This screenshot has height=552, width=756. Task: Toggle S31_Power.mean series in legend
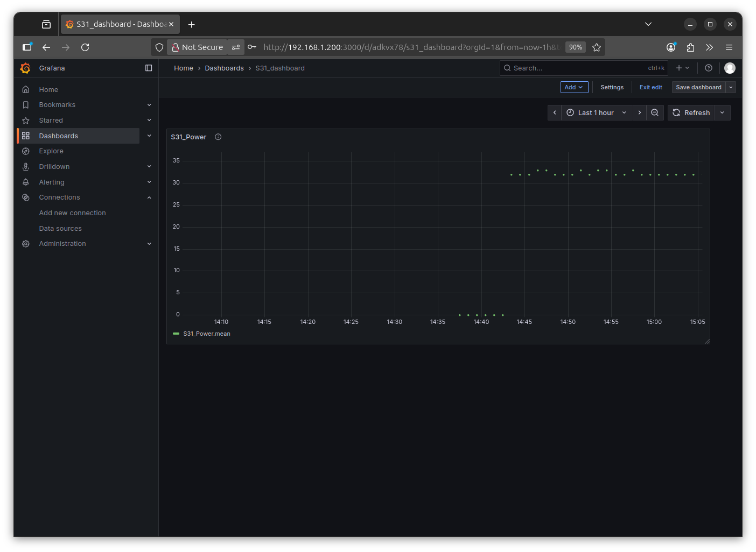point(206,334)
